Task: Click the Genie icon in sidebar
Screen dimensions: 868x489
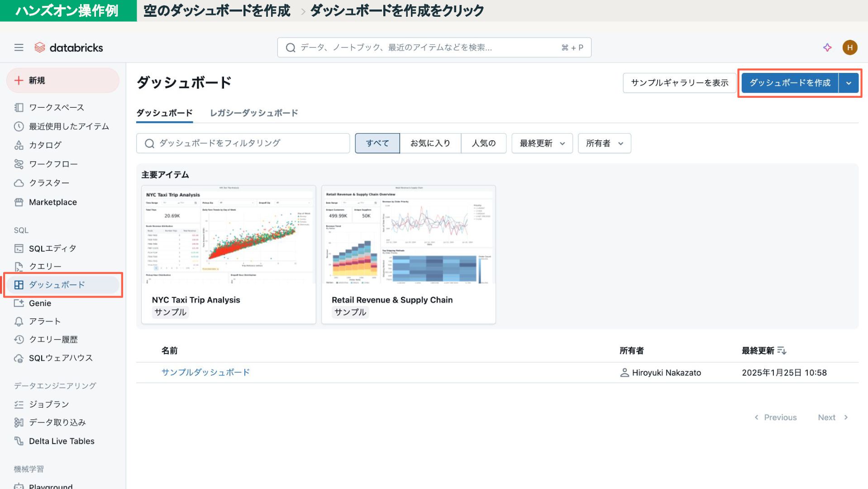Action: tap(19, 303)
